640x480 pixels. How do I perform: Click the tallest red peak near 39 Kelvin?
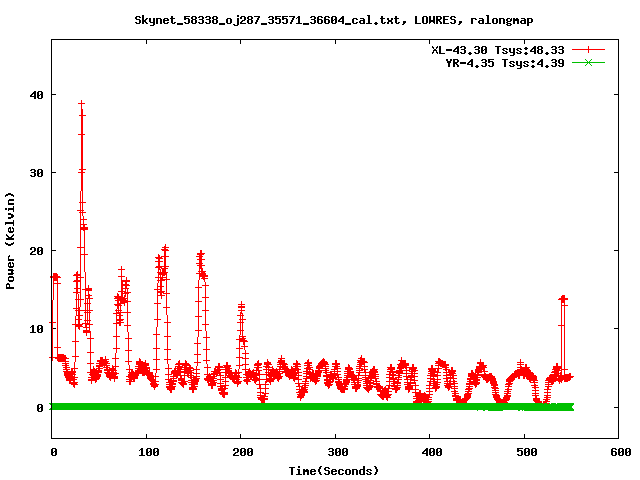(82, 104)
